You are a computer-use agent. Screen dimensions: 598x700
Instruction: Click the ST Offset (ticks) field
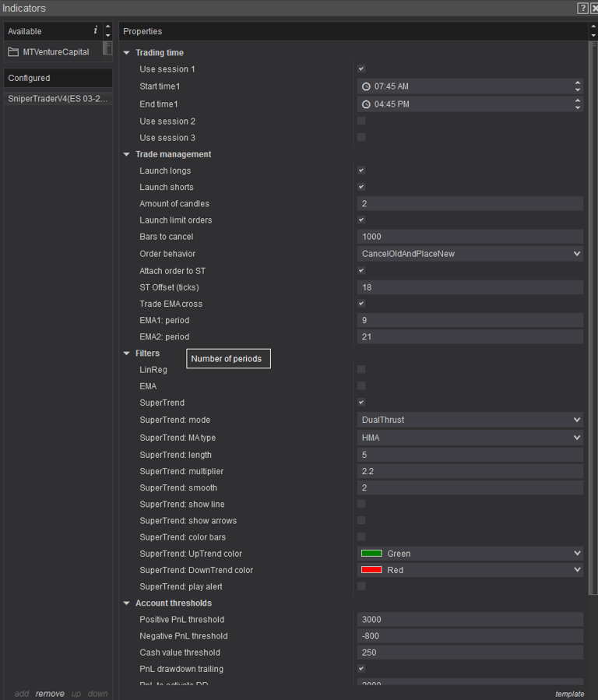click(x=470, y=287)
